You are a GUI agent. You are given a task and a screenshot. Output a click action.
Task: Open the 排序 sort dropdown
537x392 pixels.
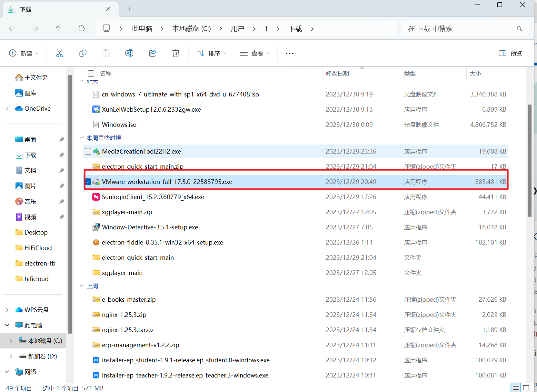click(211, 53)
